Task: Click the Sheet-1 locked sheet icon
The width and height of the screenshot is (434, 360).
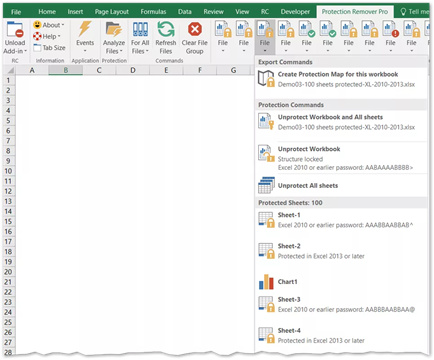Action: click(266, 220)
